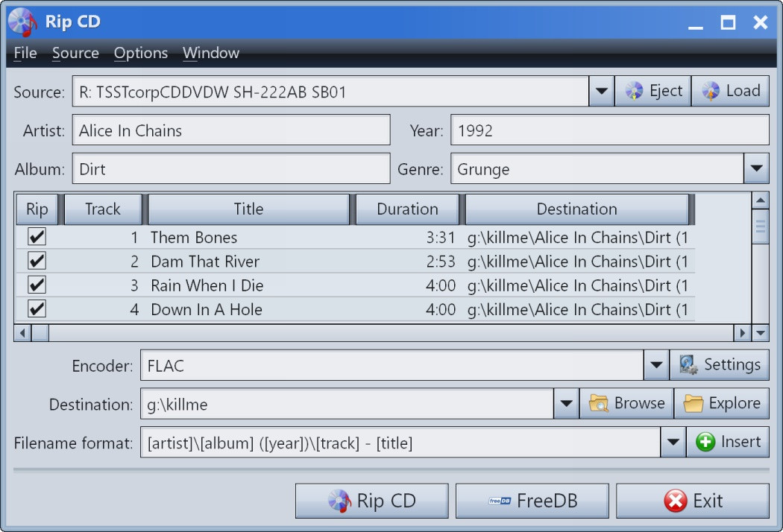
Task: Sort by the Rip column header
Action: [x=37, y=209]
